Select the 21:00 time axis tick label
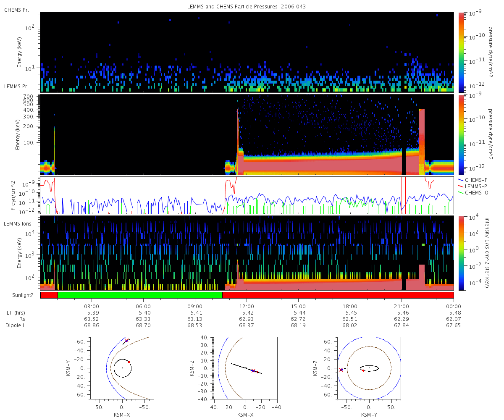The height and width of the screenshot is (420, 504). click(x=402, y=306)
